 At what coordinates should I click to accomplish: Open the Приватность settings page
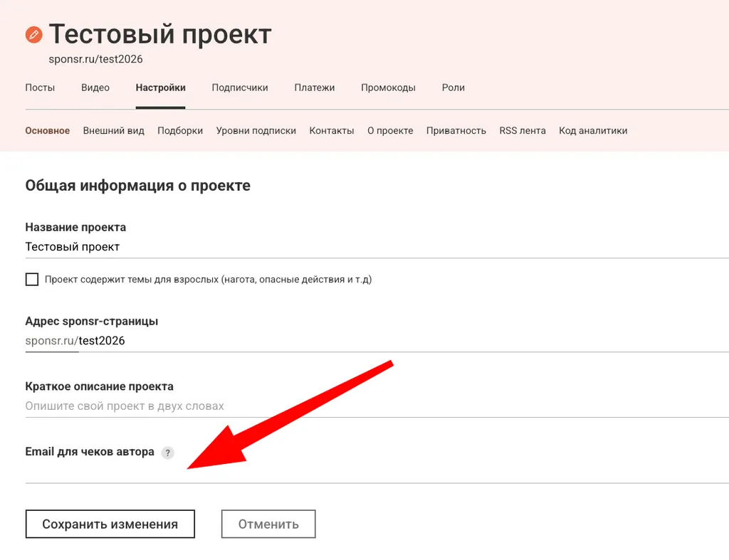pyautogui.click(x=456, y=131)
